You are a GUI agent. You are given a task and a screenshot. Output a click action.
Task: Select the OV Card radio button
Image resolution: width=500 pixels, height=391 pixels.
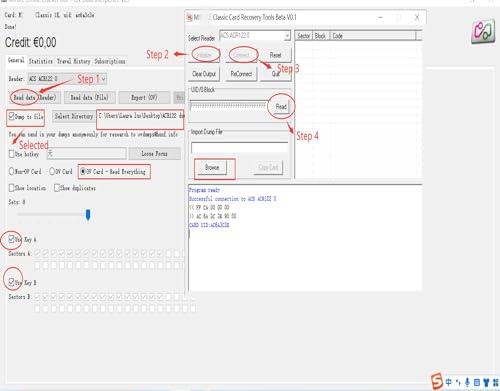pos(52,171)
